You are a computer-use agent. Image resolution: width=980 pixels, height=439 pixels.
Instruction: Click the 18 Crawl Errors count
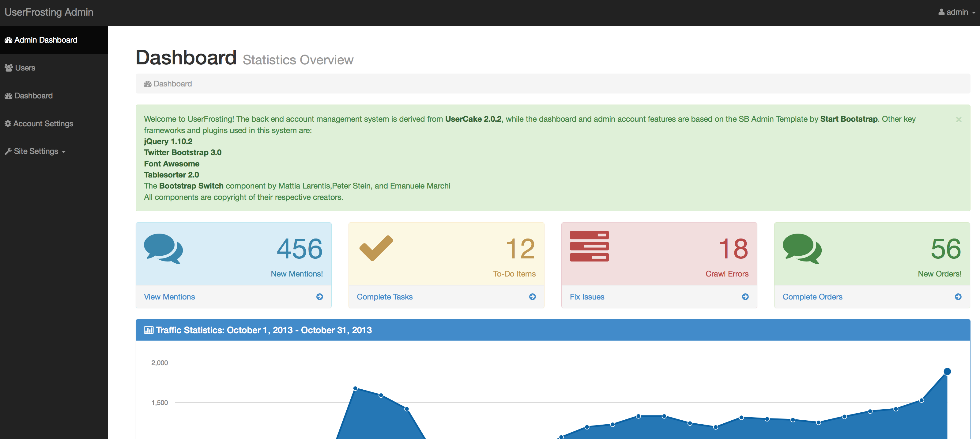pyautogui.click(x=733, y=249)
